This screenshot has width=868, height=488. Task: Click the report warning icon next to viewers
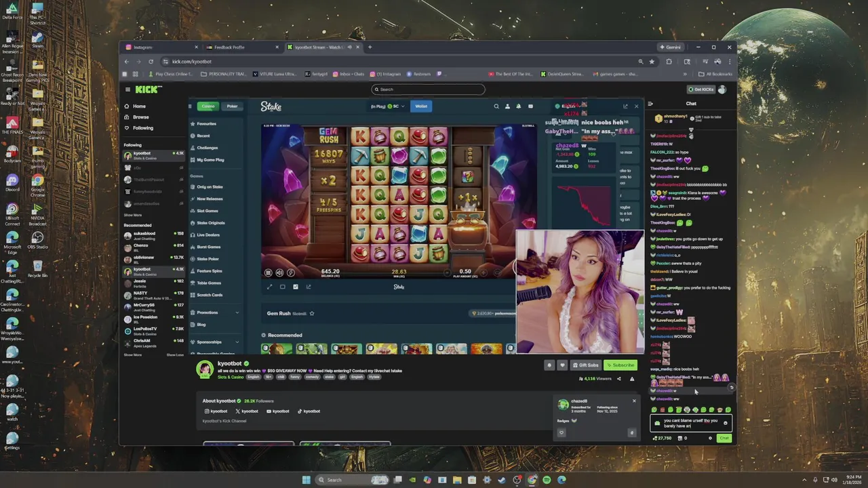(x=632, y=379)
